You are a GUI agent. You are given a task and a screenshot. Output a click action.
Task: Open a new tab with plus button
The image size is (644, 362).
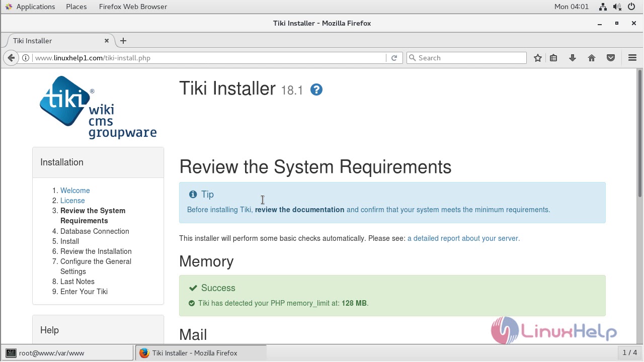123,41
